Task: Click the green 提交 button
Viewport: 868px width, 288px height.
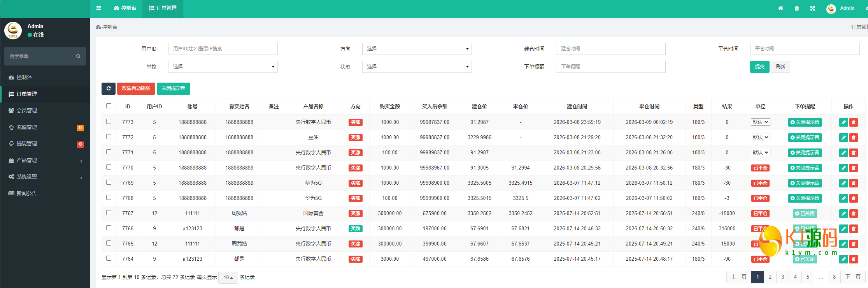Action: [759, 67]
